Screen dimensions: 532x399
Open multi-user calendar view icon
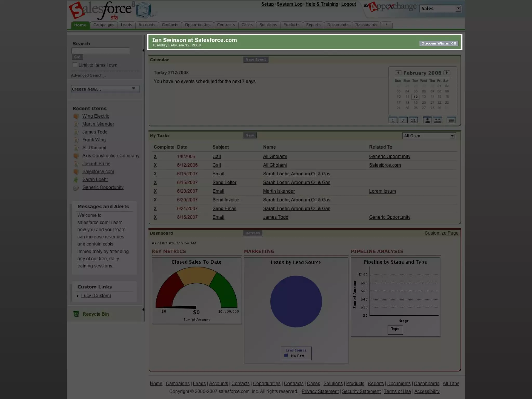pos(437,120)
